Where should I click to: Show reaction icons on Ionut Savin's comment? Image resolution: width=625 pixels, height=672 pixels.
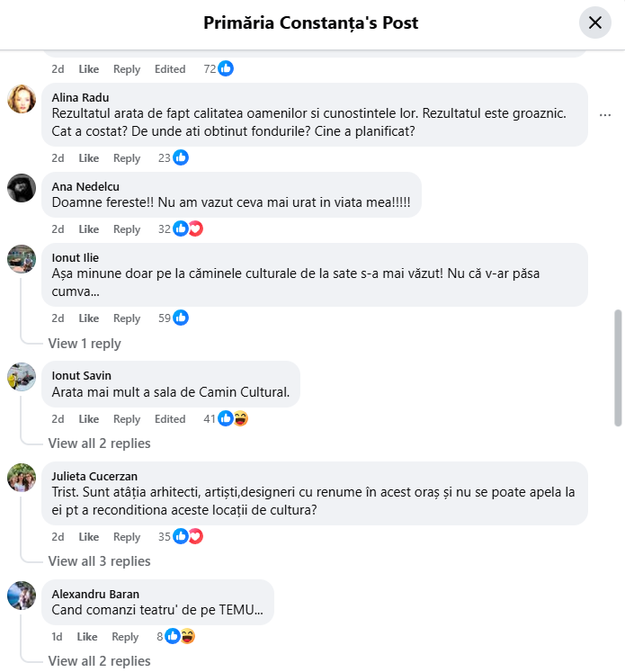pos(233,418)
